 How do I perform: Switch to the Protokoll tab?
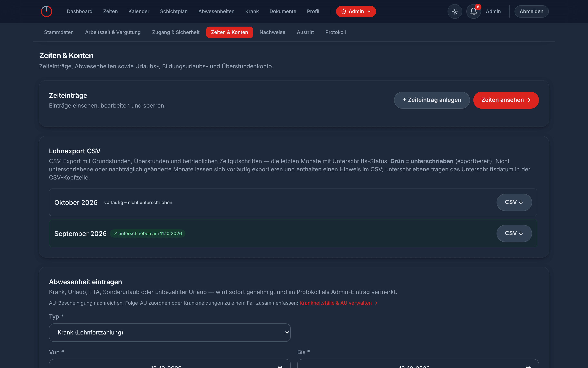[335, 32]
